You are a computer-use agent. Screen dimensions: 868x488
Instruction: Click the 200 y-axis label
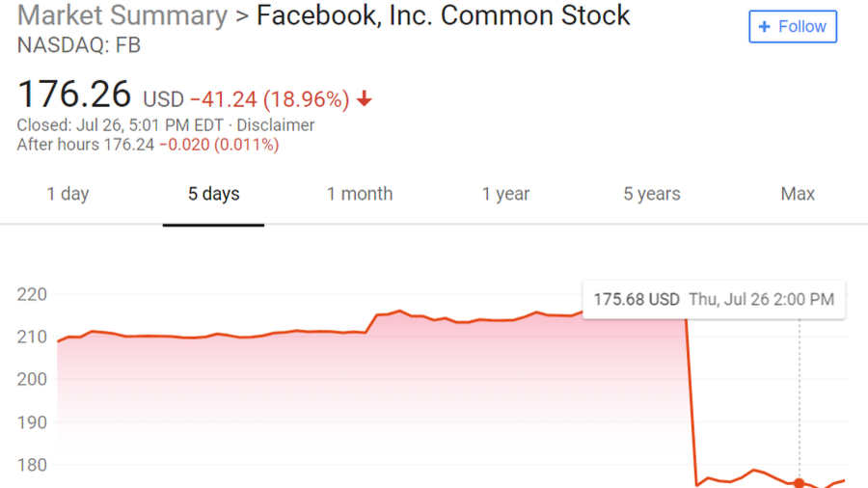(x=31, y=379)
